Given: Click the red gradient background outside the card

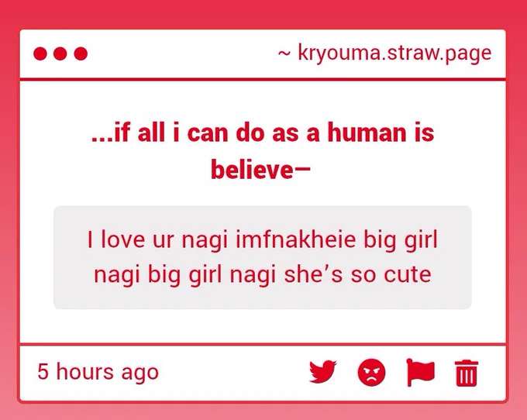Looking at the screenshot, I should coord(263,14).
